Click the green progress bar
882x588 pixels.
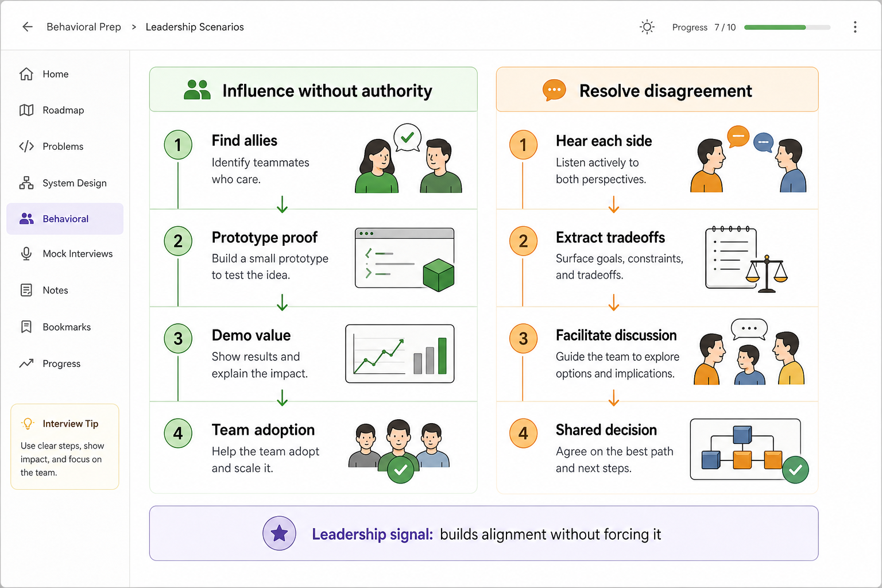coord(787,28)
